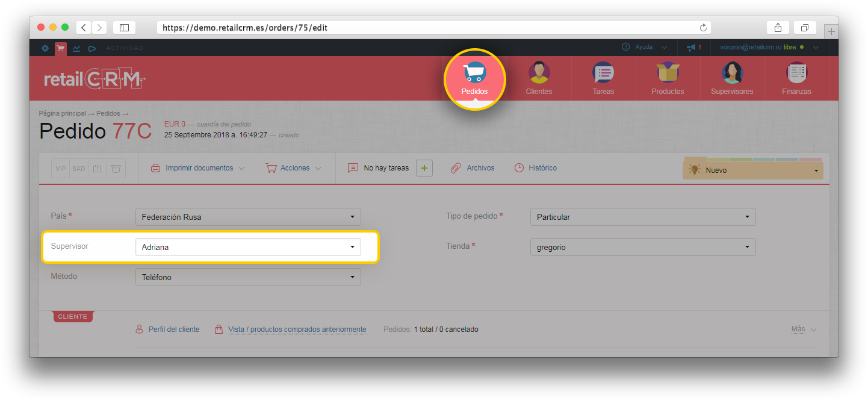
Task: Select the teal status group segment above Nuevo
Action: click(x=764, y=160)
